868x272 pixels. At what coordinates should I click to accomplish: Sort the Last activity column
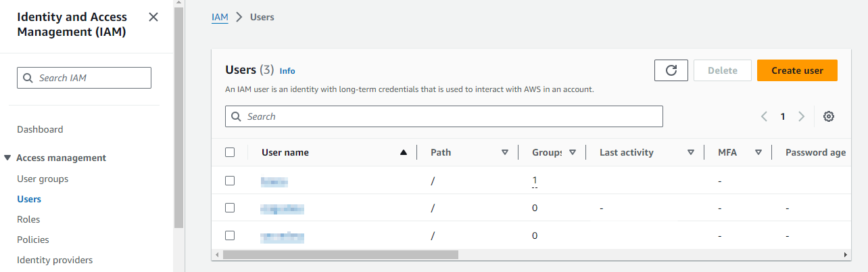point(690,152)
